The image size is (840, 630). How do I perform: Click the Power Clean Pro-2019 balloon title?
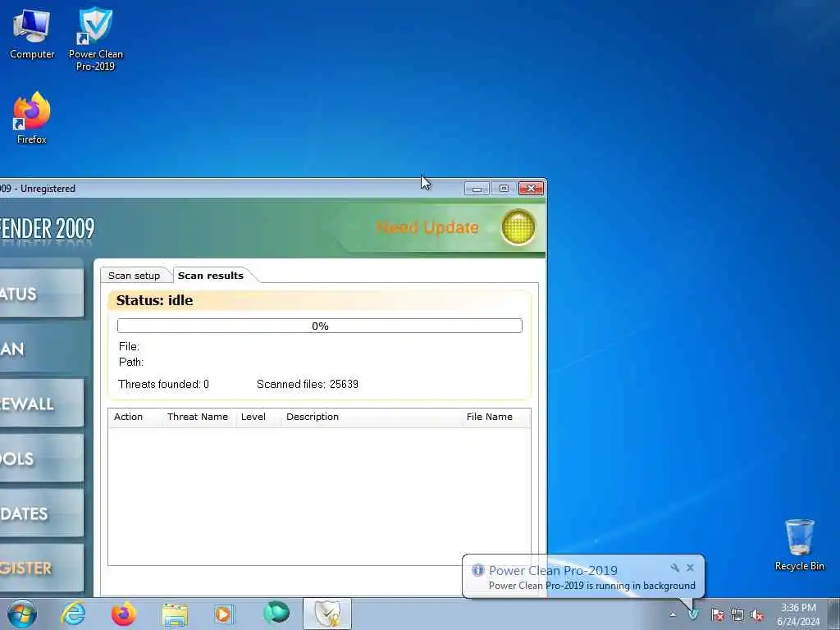click(x=553, y=571)
